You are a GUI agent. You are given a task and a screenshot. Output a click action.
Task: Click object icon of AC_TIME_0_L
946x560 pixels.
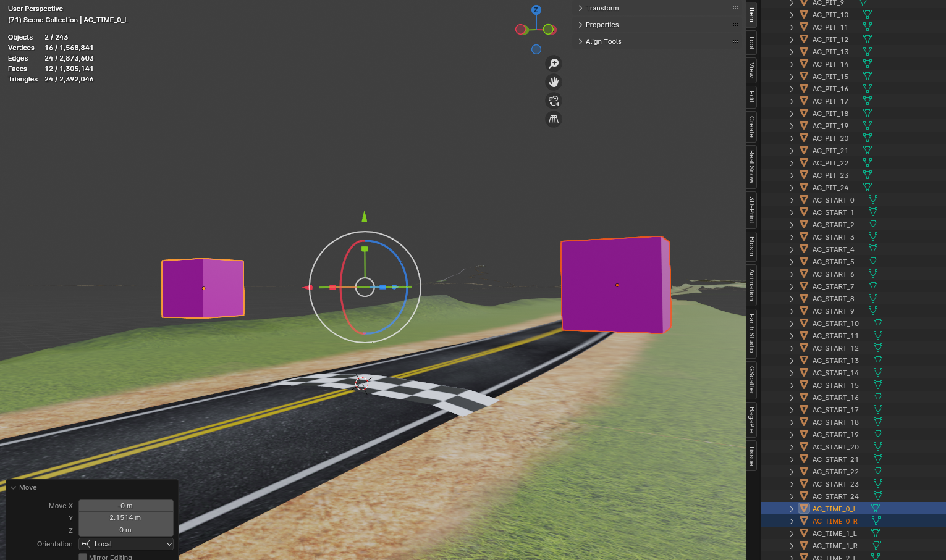coord(804,508)
